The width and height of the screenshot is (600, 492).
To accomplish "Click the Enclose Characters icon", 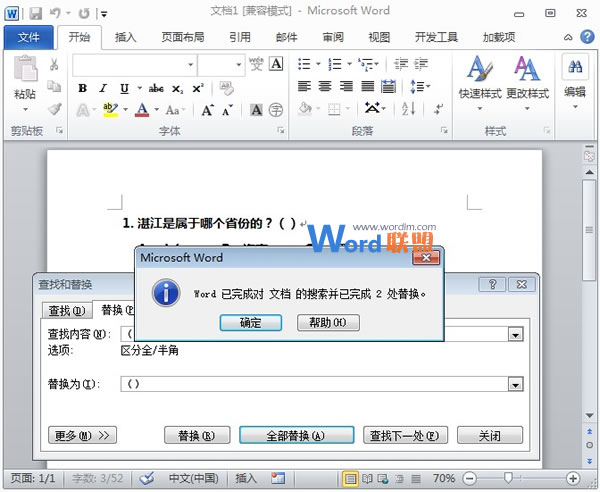I will (276, 110).
